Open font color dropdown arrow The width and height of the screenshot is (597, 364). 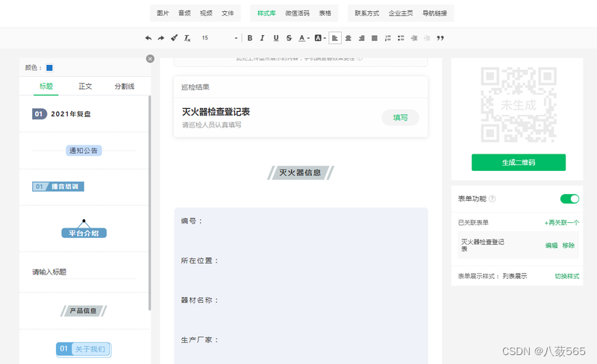[308, 38]
